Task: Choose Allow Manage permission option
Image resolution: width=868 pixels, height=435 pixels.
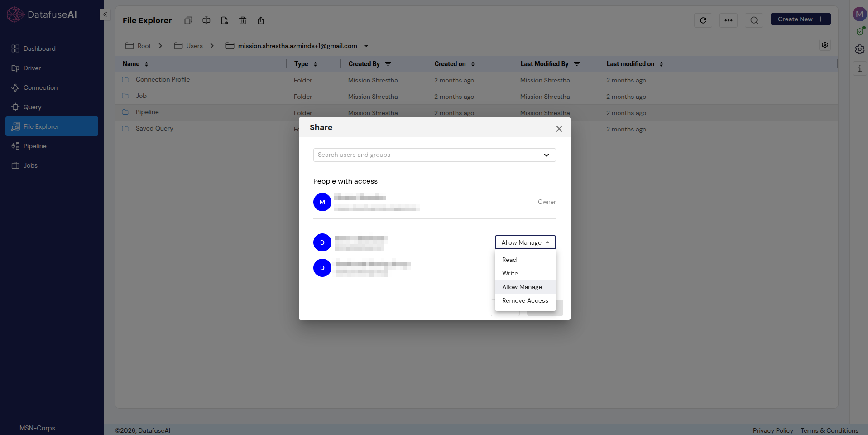Action: point(525,287)
